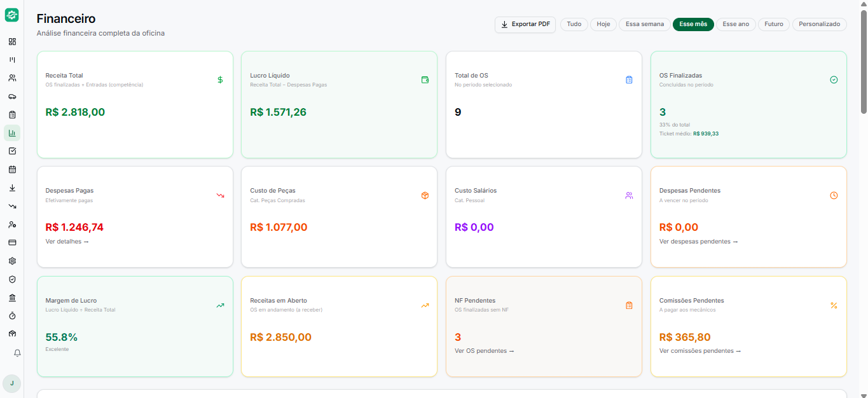Click the Receita Total value R$ 2.818,00
Screen dimensions: 868x398
coord(75,113)
